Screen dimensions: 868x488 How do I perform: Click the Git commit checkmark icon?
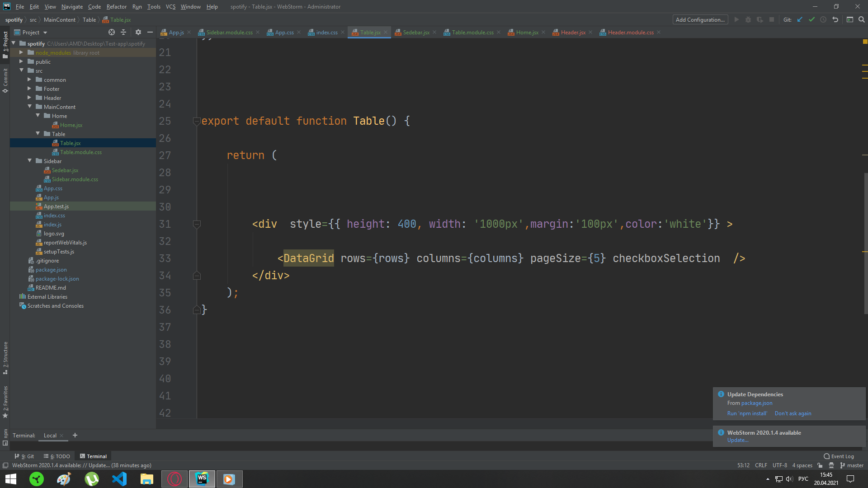click(x=811, y=19)
